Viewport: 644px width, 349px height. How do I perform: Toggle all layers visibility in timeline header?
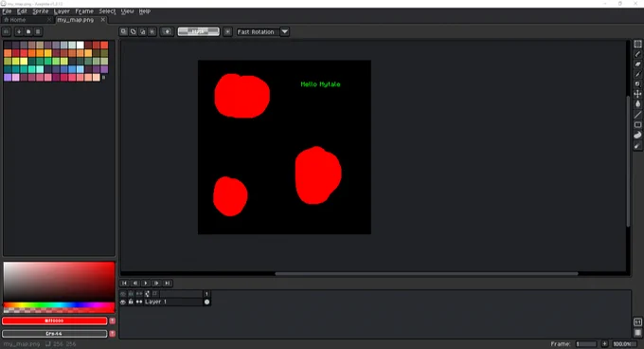click(x=123, y=294)
